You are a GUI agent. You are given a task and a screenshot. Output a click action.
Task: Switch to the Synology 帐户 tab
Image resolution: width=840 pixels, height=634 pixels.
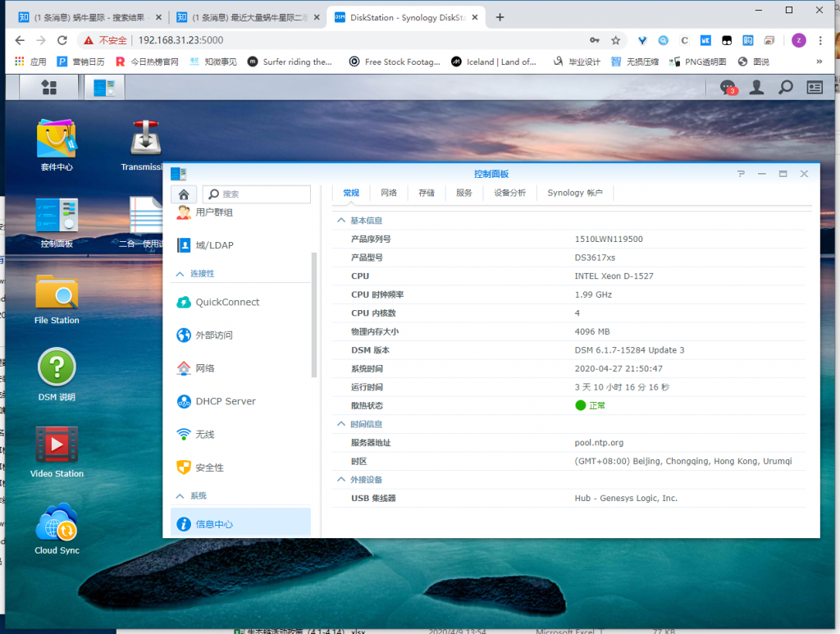575,193
